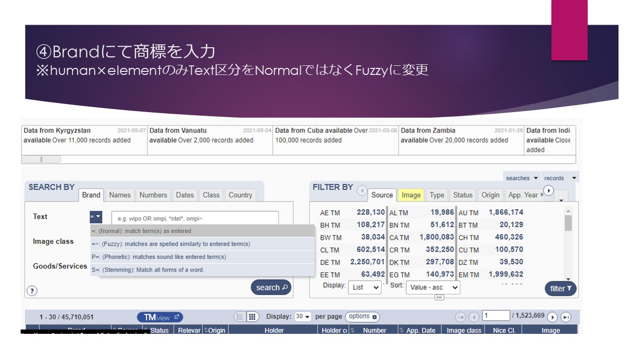Viewport: 644px width, 362px height.
Task: Open the records dropdown menu
Action: (x=560, y=178)
